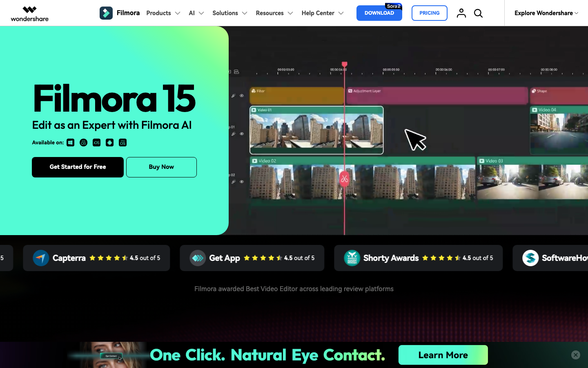Select the Video 01 clip
This screenshot has height=368, width=588.
(x=316, y=130)
